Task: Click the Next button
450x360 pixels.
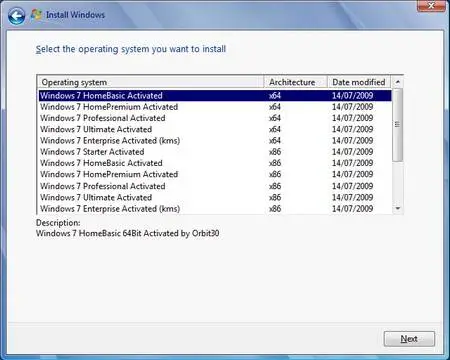Action: (x=409, y=339)
